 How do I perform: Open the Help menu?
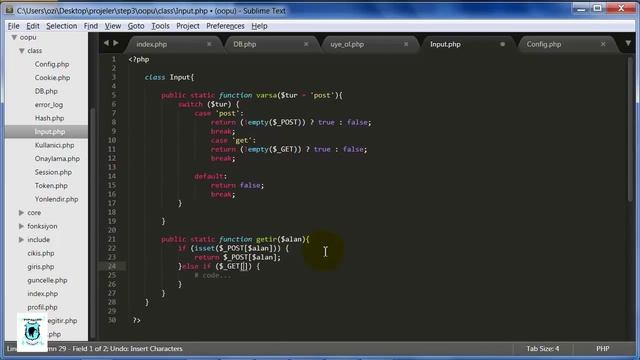point(259,26)
